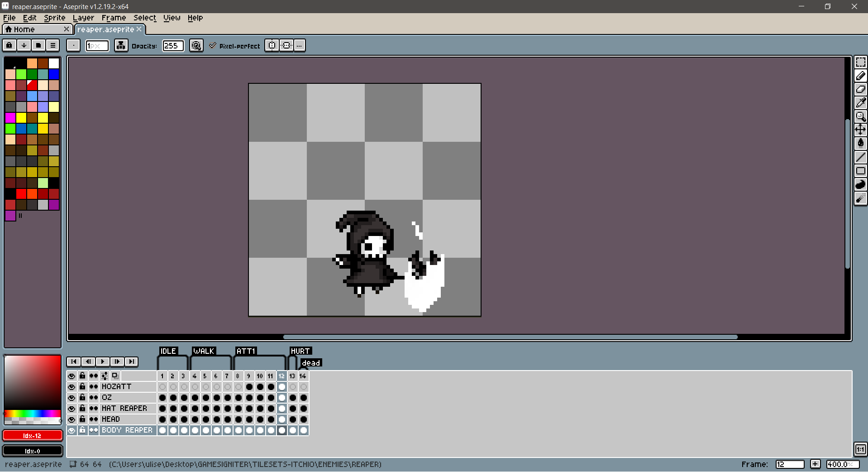The width and height of the screenshot is (868, 472).
Task: Select the Pencil tool
Action: point(861,76)
